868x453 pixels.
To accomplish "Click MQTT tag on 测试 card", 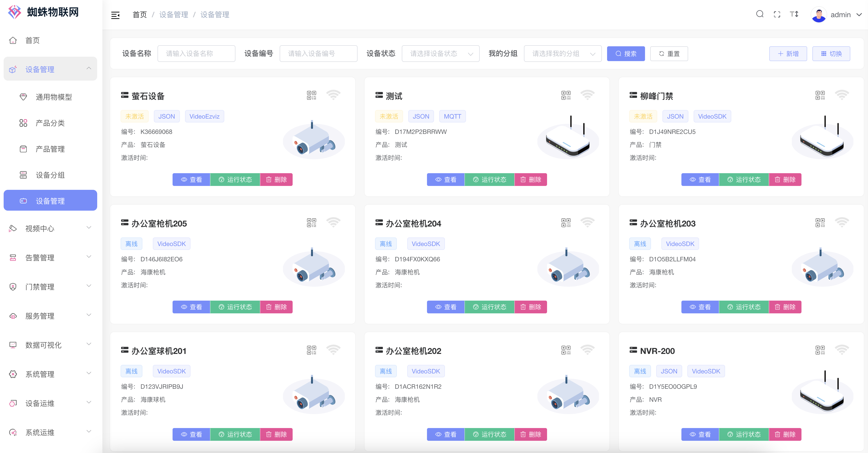I will pos(452,116).
